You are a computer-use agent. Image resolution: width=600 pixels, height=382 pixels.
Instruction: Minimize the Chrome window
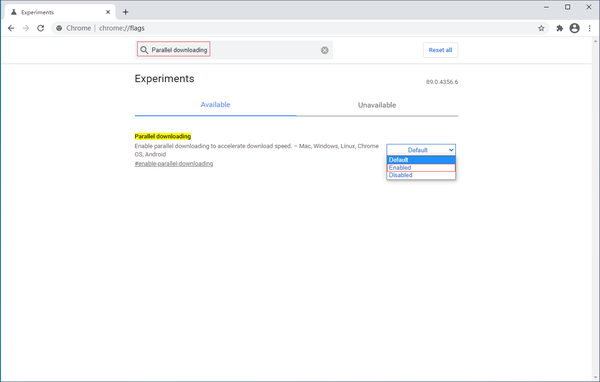pyautogui.click(x=546, y=7)
